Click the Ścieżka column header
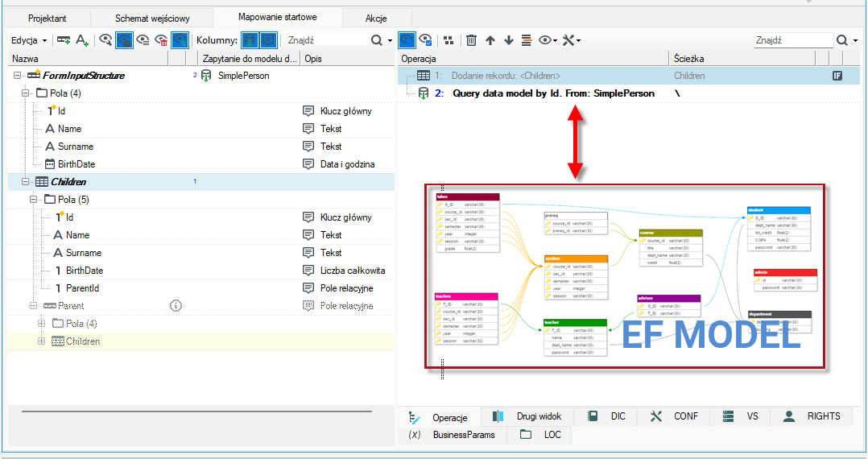The image size is (868, 459). point(742,58)
